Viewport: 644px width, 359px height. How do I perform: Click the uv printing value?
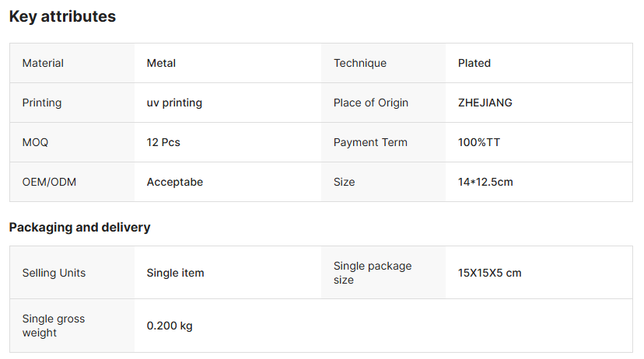[x=174, y=103]
